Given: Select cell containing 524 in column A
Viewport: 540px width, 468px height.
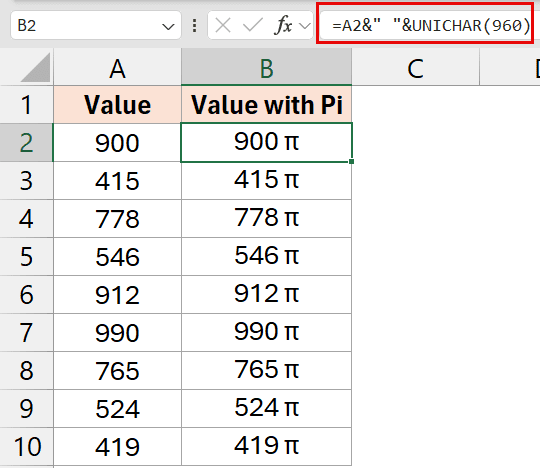Looking at the screenshot, I should click(117, 409).
